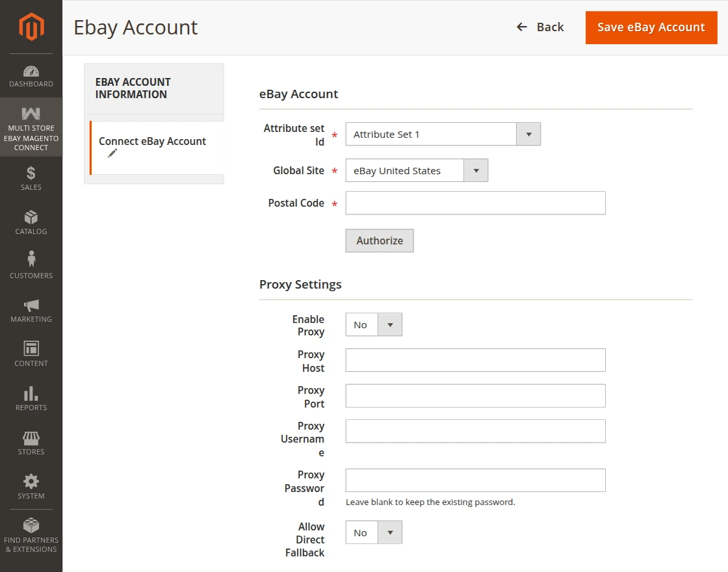Click the Magento logo icon
This screenshot has height=572, width=728.
tap(31, 27)
